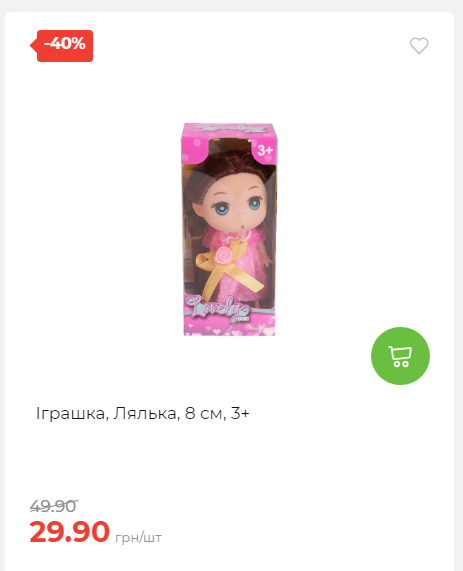This screenshot has width=463, height=571.
Task: Click the percent sign on discount badge
Action: (78, 44)
